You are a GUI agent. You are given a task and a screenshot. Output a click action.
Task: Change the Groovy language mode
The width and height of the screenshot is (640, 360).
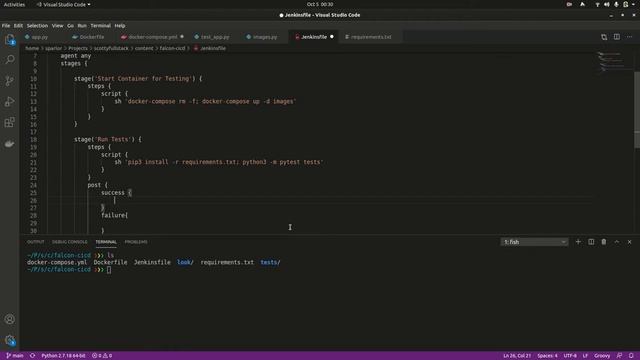pyautogui.click(x=602, y=356)
